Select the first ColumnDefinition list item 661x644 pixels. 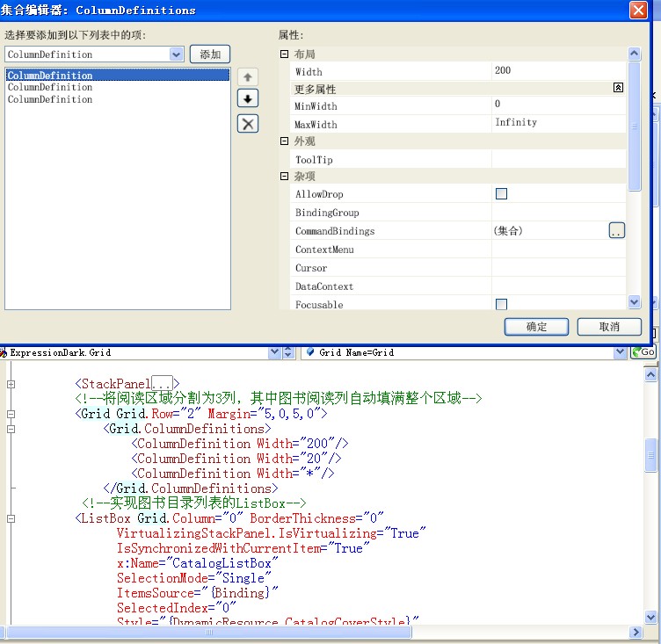(x=118, y=75)
